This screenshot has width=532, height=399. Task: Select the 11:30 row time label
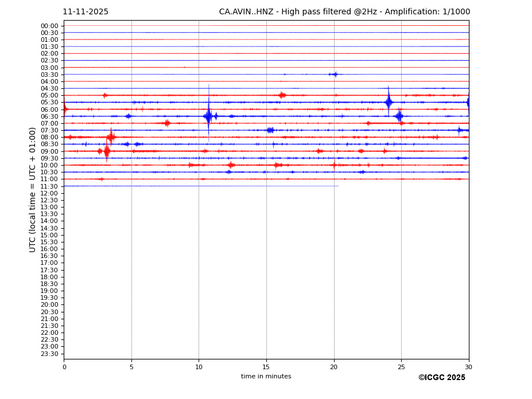[49, 186]
